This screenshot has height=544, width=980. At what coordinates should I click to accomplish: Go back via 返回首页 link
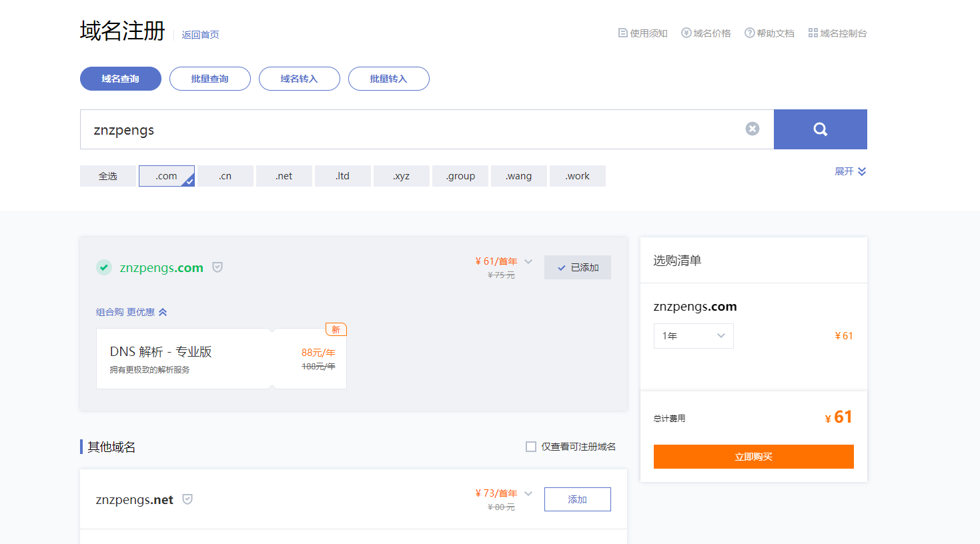(200, 35)
